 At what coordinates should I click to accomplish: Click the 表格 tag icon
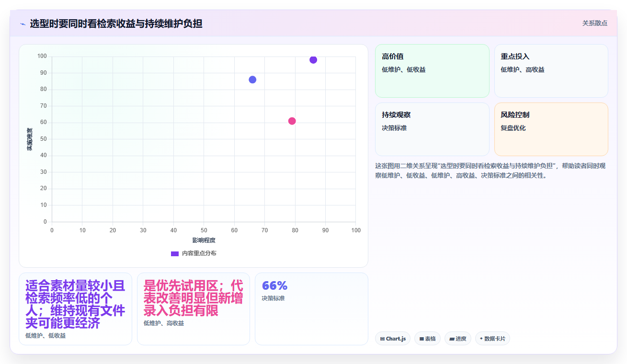[x=422, y=339]
